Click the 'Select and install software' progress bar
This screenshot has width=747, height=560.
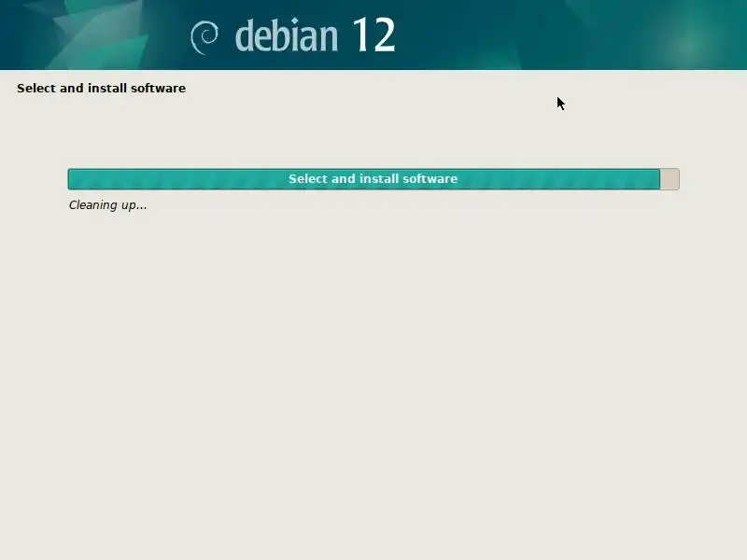click(x=373, y=179)
